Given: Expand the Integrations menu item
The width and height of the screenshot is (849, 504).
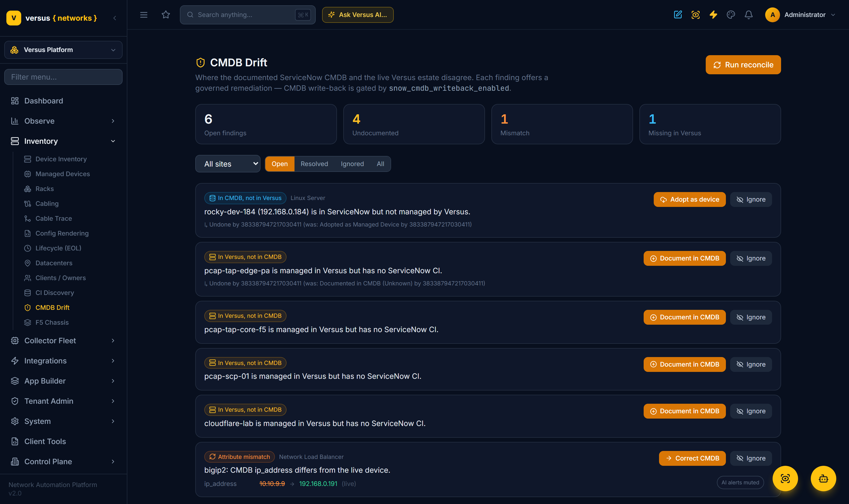Looking at the screenshot, I should pyautogui.click(x=63, y=361).
